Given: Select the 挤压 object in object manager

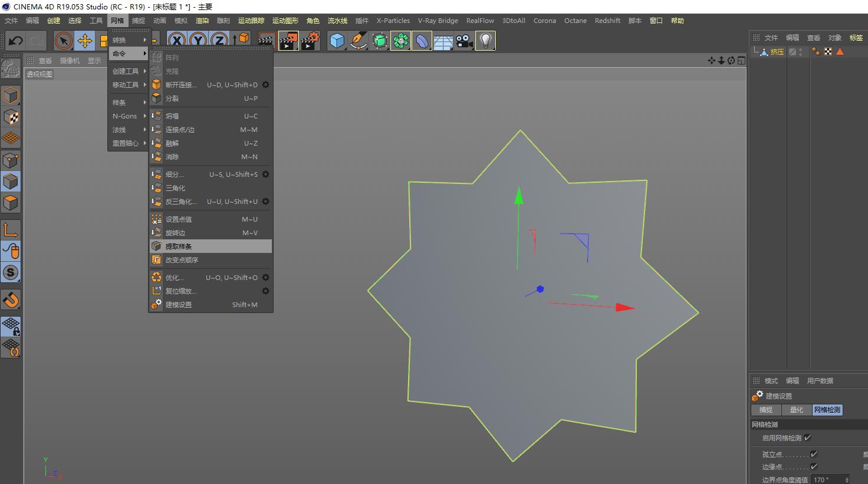Looking at the screenshot, I should pos(777,52).
